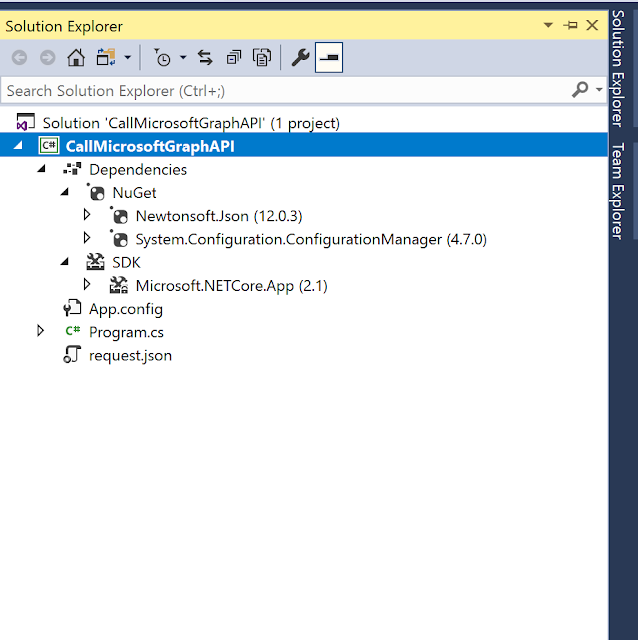
Task: Click the NuGet package icon
Action: coord(96,192)
